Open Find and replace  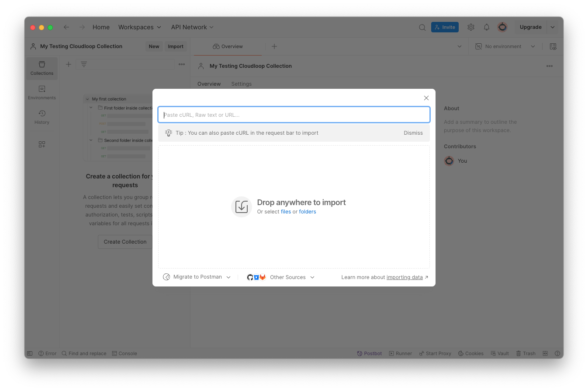click(84, 353)
